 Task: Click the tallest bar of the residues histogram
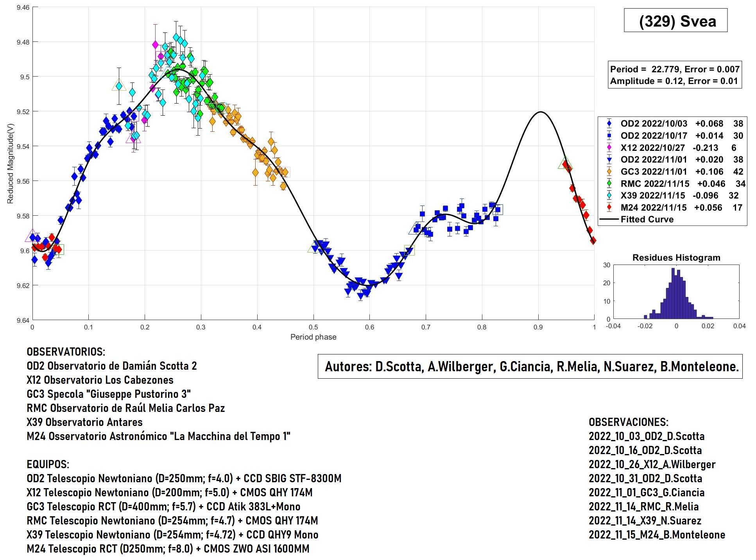pos(673,293)
